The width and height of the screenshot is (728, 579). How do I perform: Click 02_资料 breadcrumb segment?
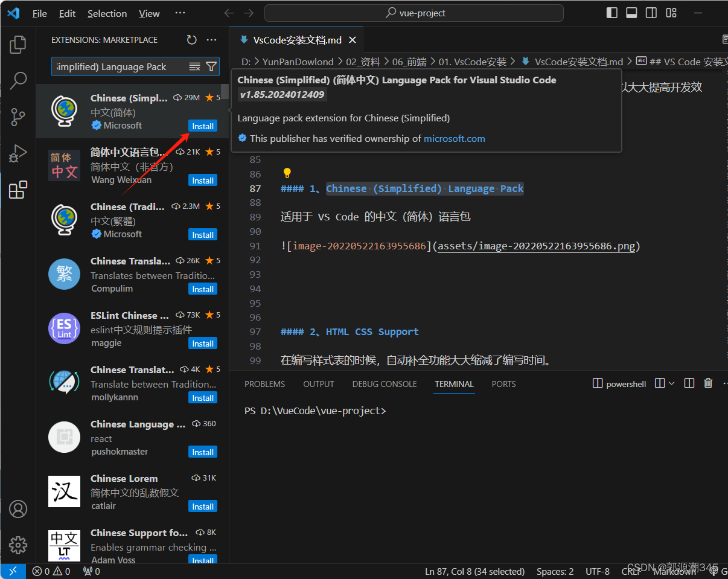point(363,62)
